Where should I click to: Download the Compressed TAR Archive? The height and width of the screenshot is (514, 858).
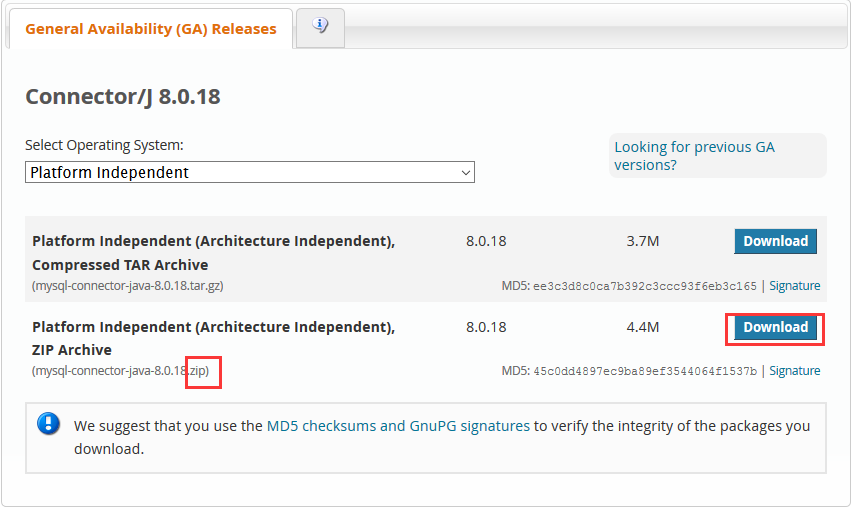tap(775, 241)
